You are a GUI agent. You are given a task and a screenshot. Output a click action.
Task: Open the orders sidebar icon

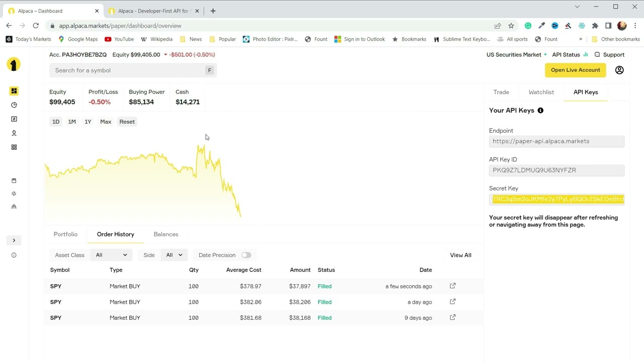click(x=14, y=119)
